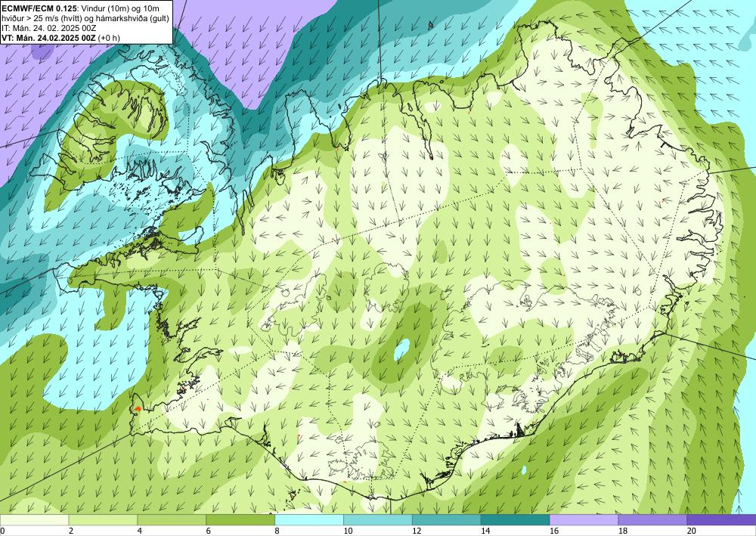Choose the 12–14 m/s teal legend swatch
The image size is (756, 536).
447,519
